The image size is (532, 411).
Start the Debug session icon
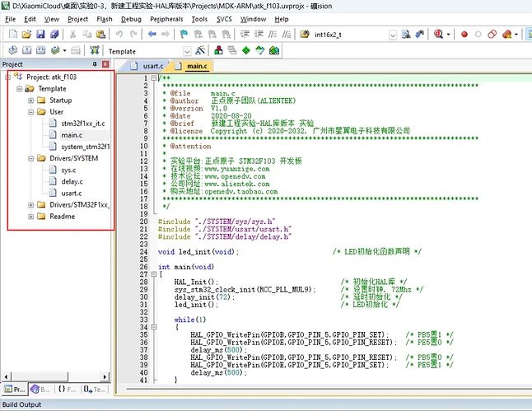[x=441, y=35]
